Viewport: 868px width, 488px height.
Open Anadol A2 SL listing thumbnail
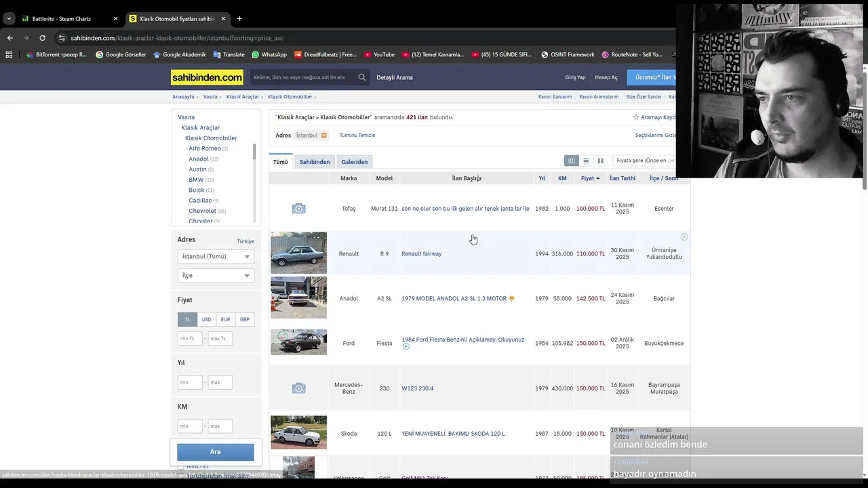point(298,298)
